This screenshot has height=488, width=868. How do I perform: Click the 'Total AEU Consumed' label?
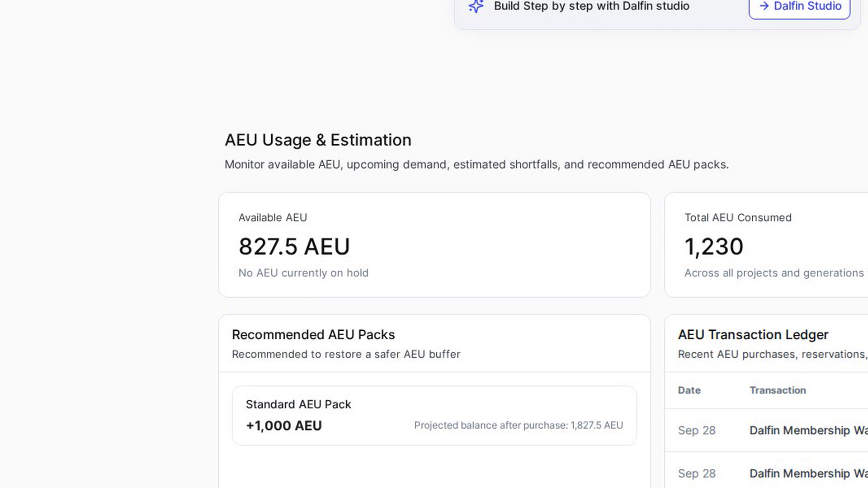(738, 218)
